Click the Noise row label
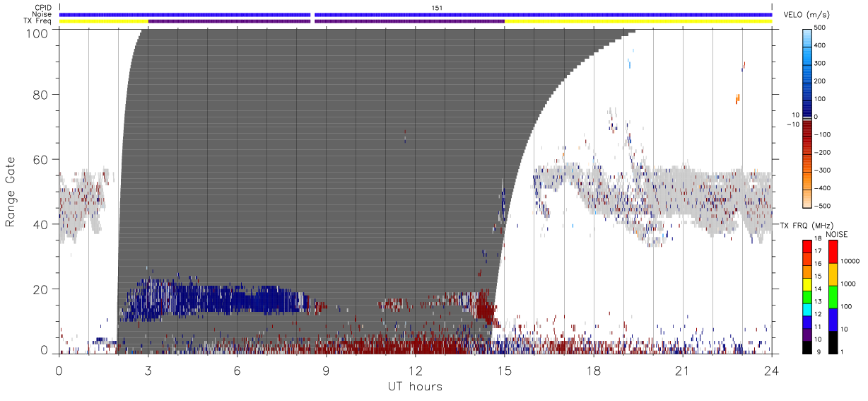The width and height of the screenshot is (868, 401). tap(42, 14)
